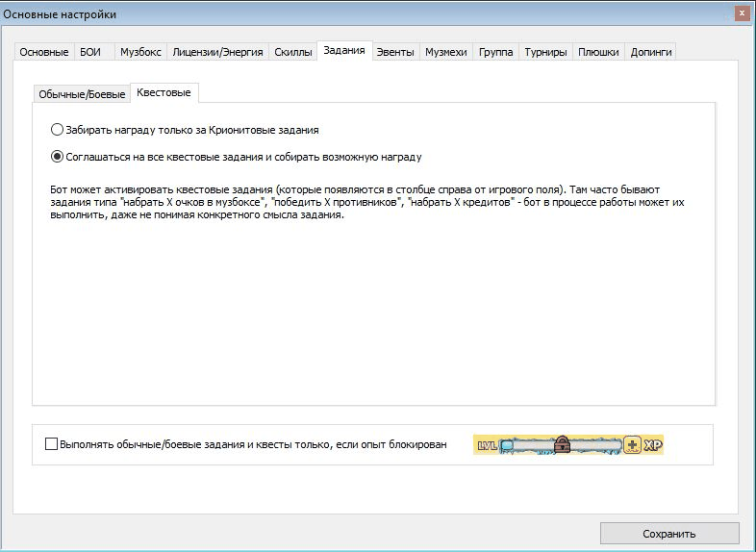Switch to the Музбокс tab

point(140,52)
